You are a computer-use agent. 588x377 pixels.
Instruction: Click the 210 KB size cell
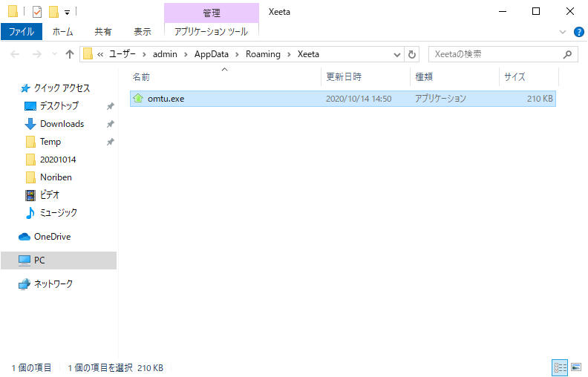pyautogui.click(x=540, y=99)
